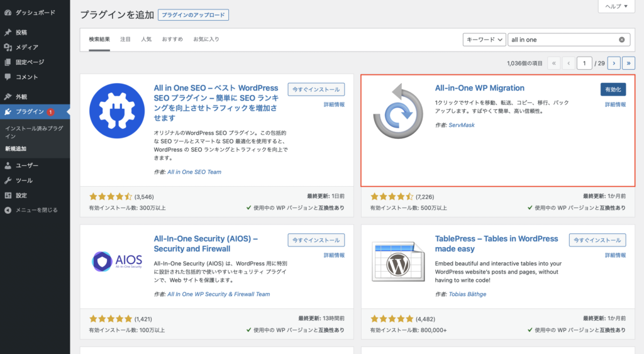The width and height of the screenshot is (644, 354).
Task: Open the Comments bubble icon
Action: coord(8,77)
